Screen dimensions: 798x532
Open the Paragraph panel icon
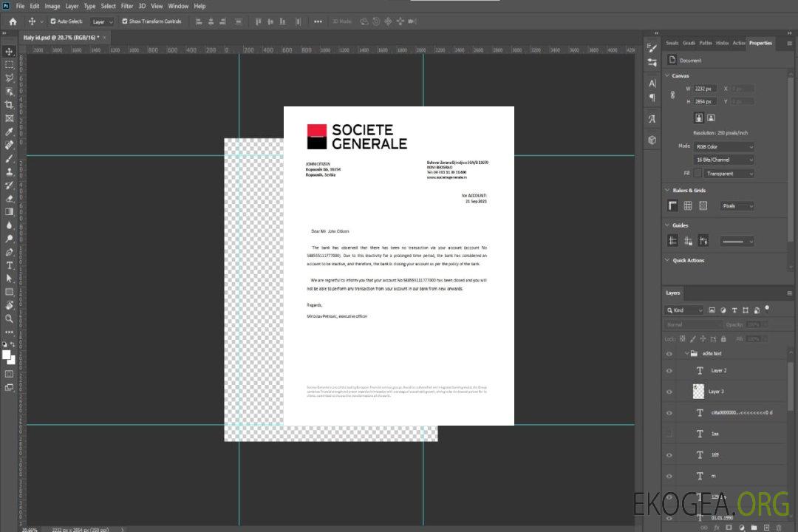click(x=652, y=98)
